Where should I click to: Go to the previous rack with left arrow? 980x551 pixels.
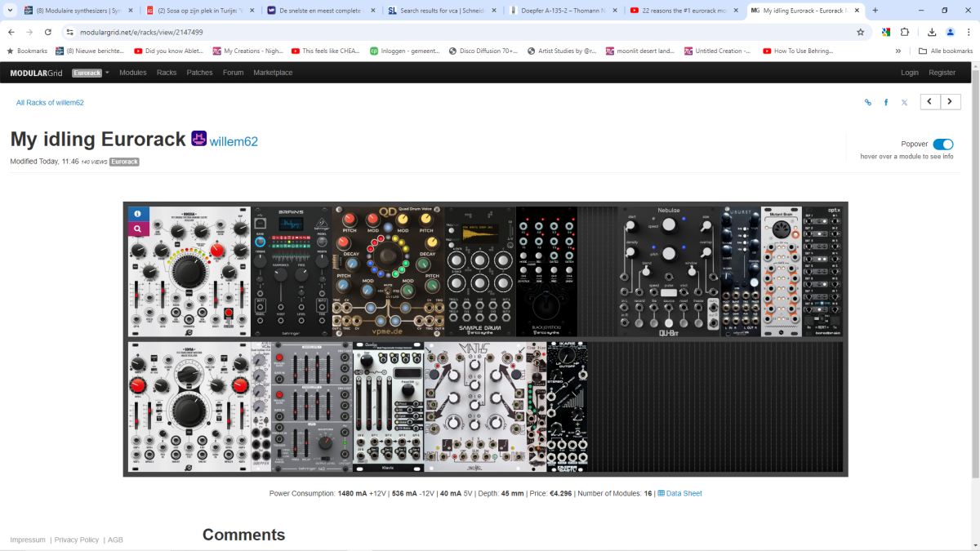[930, 101]
